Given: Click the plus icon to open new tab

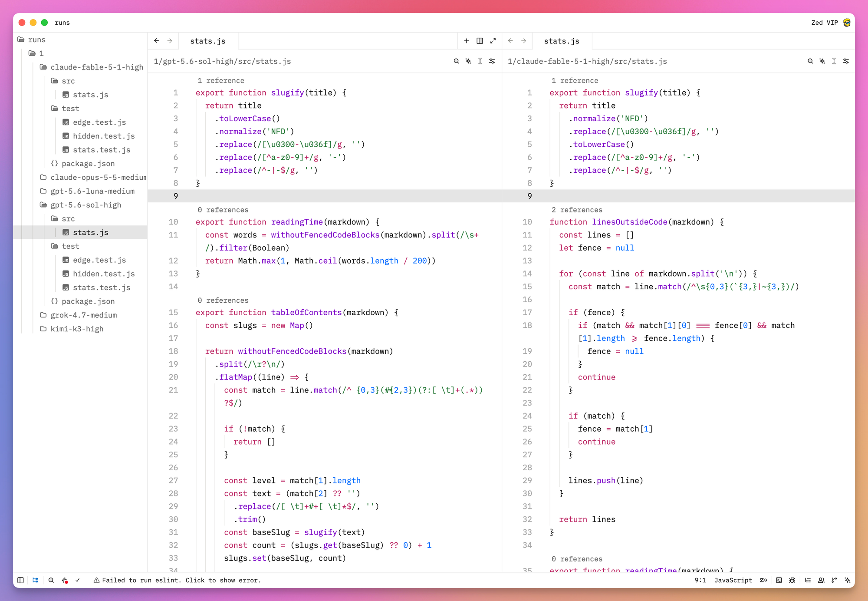Looking at the screenshot, I should 467,41.
